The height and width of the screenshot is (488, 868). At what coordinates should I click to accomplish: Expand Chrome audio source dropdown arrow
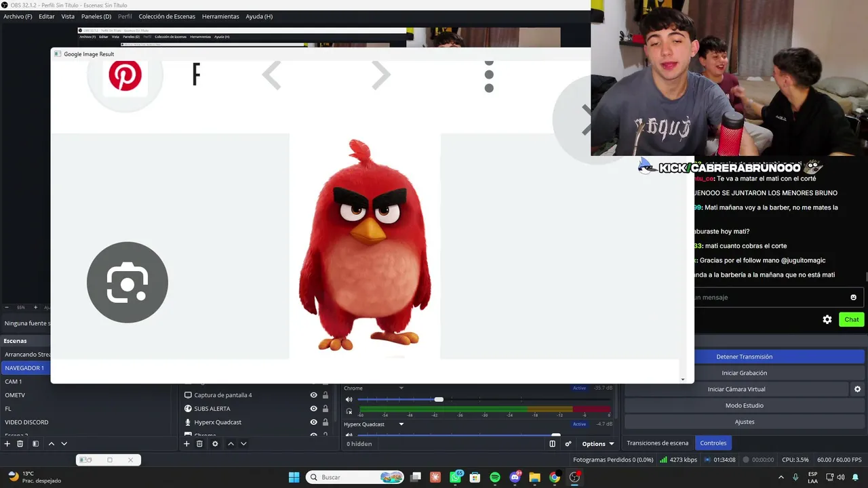click(x=401, y=388)
